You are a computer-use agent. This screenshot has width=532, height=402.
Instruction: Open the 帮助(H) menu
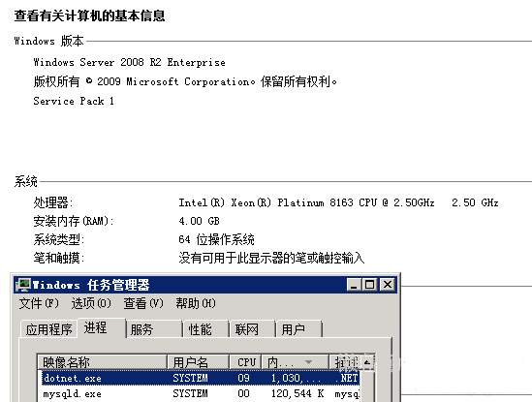click(196, 303)
